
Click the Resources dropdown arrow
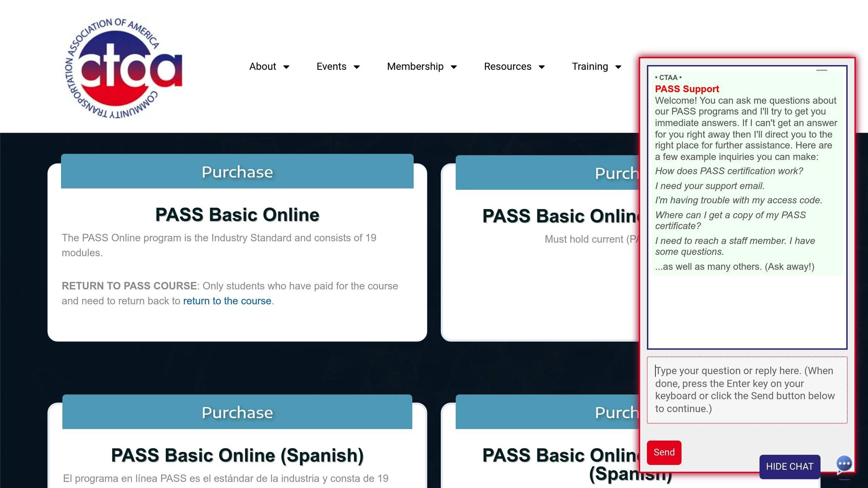[x=542, y=67]
